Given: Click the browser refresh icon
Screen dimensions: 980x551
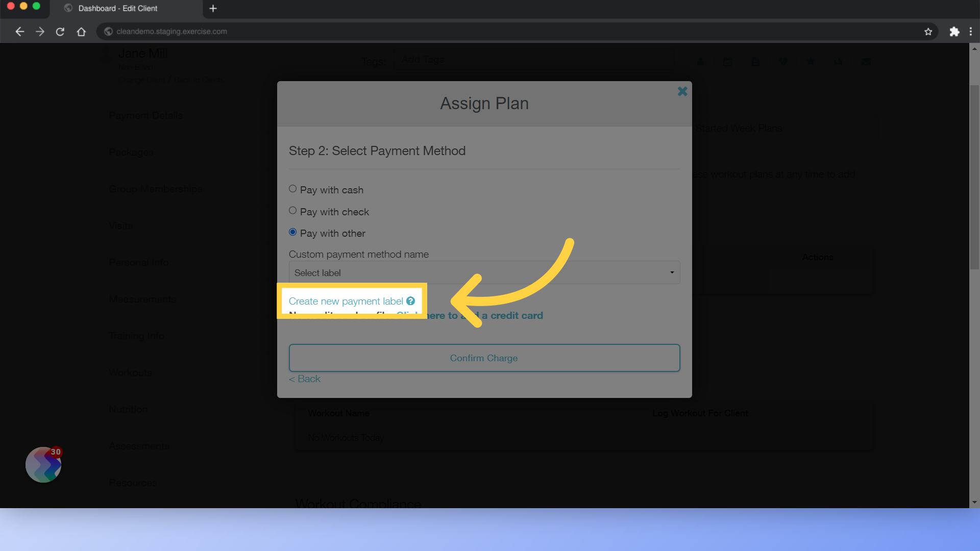Looking at the screenshot, I should coord(60,31).
